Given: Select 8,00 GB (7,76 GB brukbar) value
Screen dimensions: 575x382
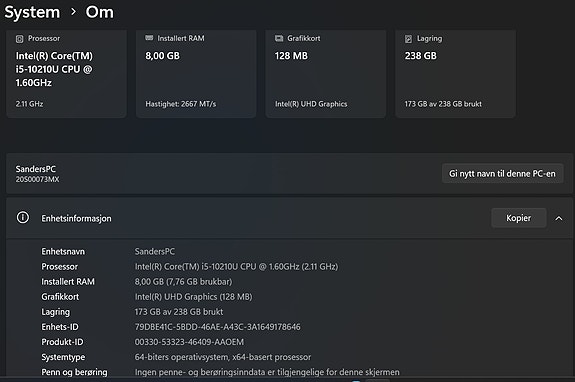Looking at the screenshot, I should click(x=183, y=282).
